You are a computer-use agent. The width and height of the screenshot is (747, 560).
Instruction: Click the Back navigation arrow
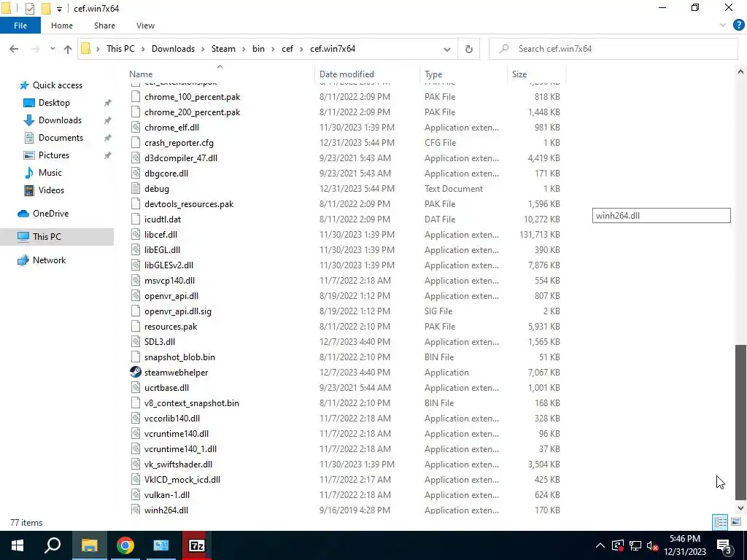14,49
